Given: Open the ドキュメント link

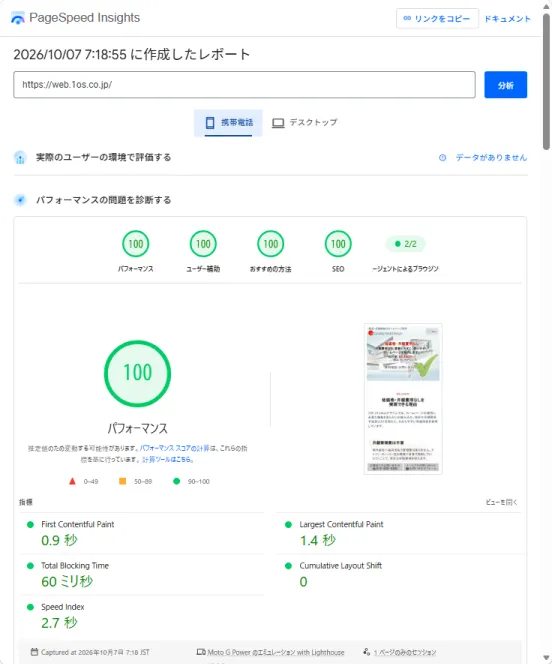Looking at the screenshot, I should [x=507, y=19].
